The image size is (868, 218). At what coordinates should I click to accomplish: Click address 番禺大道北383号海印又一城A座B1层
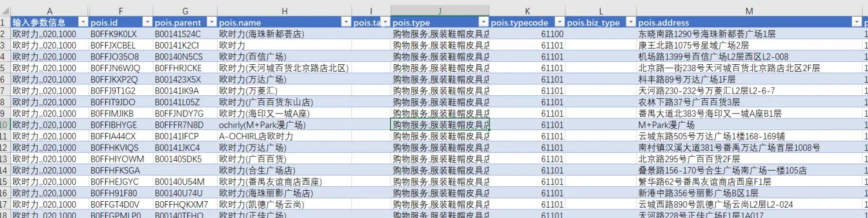709,113
